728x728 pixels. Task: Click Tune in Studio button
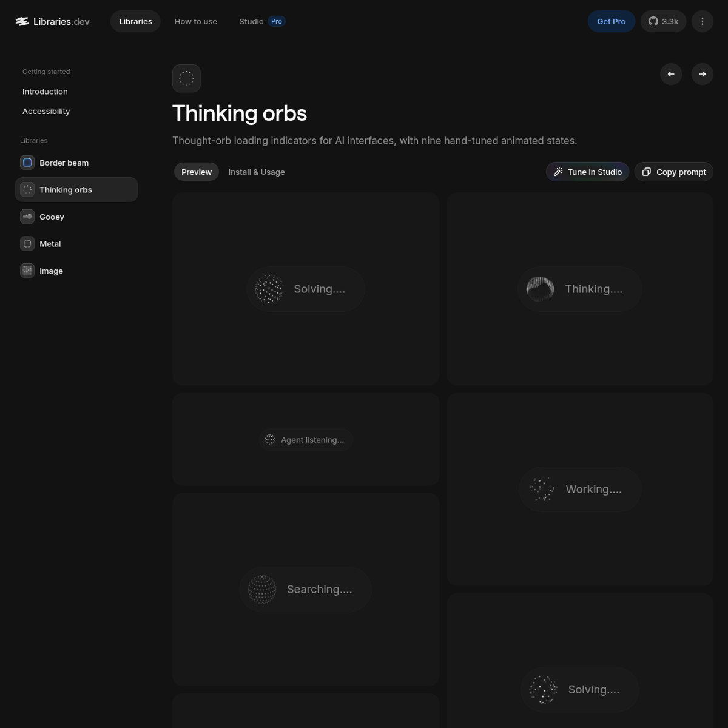[x=587, y=172]
